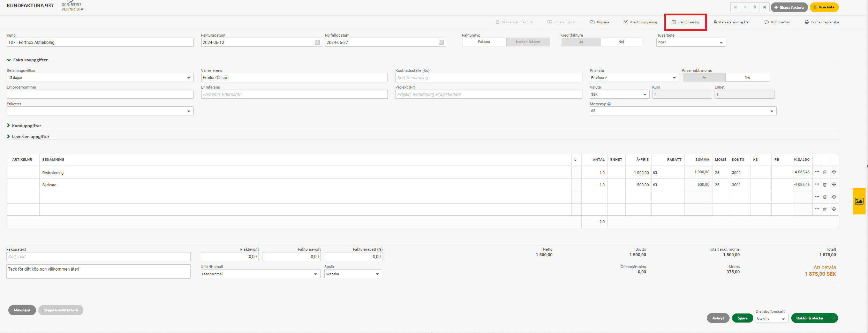
Task: Open Prislista dropdown
Action: (x=634, y=77)
